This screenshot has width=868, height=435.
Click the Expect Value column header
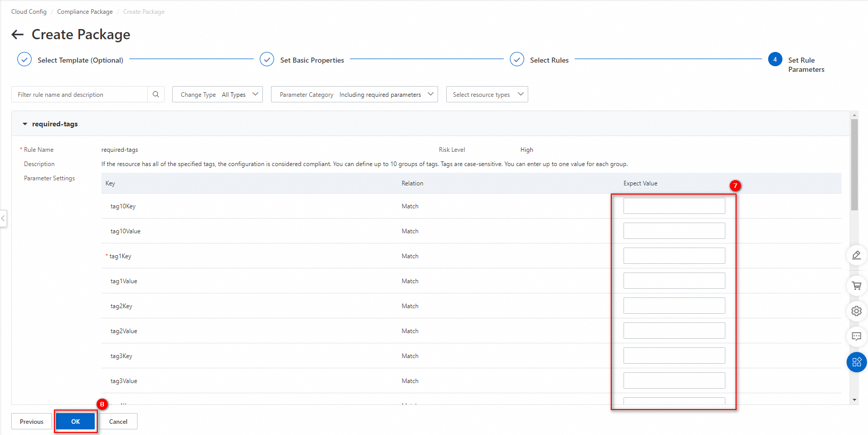(640, 183)
